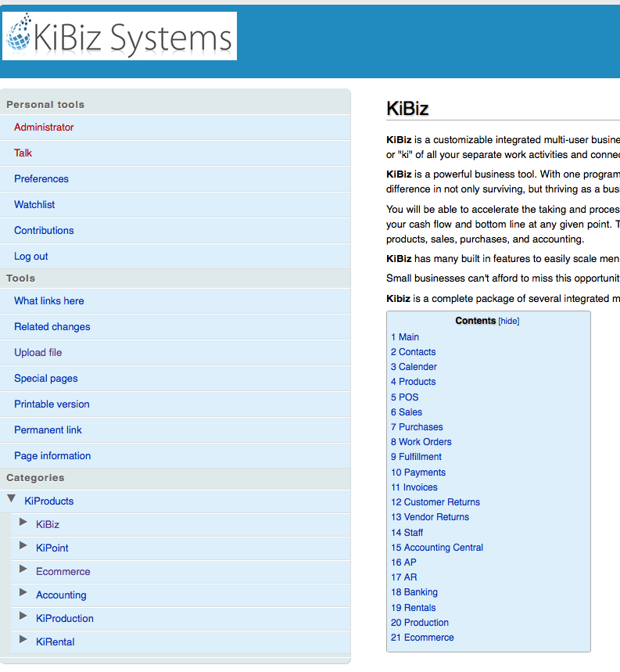Hide the Contents table via hide link

point(509,321)
